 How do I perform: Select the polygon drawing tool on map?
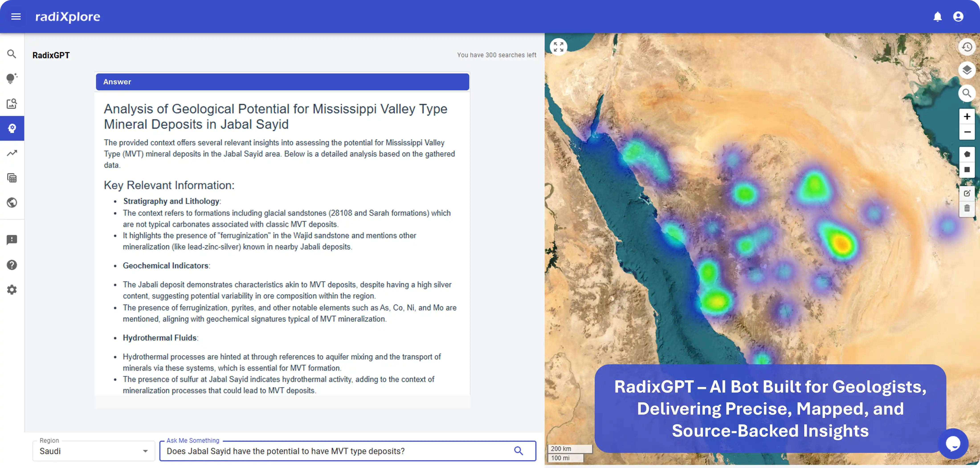[967, 154]
